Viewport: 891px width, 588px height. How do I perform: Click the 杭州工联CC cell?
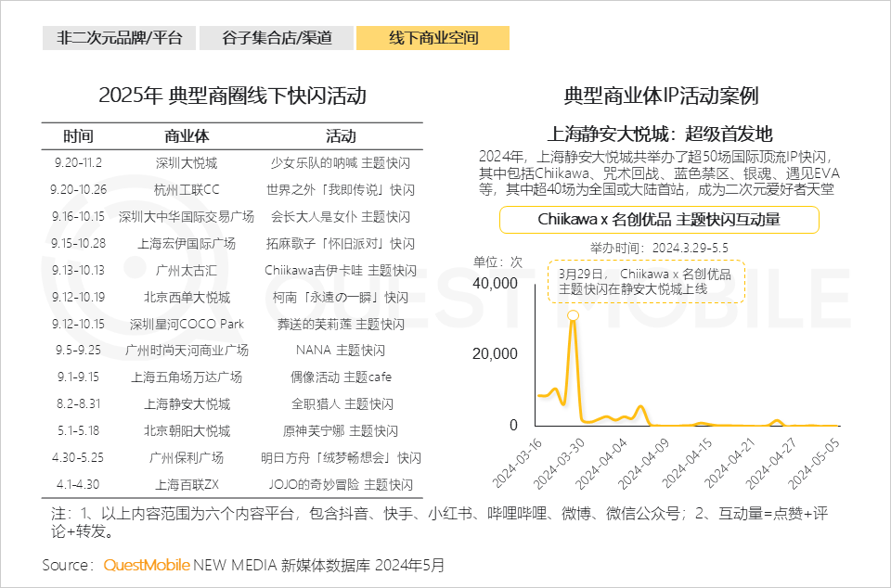tap(187, 190)
